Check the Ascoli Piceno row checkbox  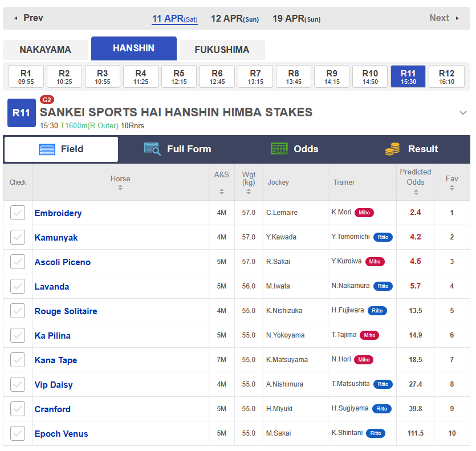[x=18, y=262]
